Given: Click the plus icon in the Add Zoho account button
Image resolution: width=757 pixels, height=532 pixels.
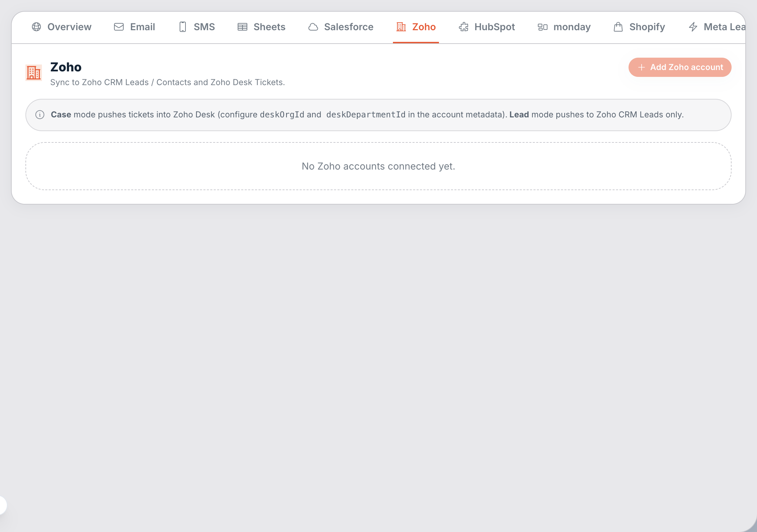Looking at the screenshot, I should (x=641, y=67).
